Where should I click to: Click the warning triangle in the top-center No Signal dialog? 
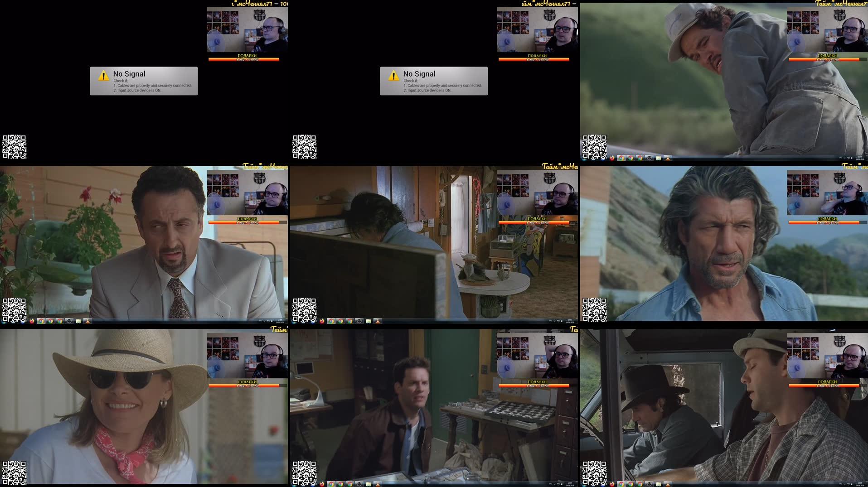(x=393, y=75)
